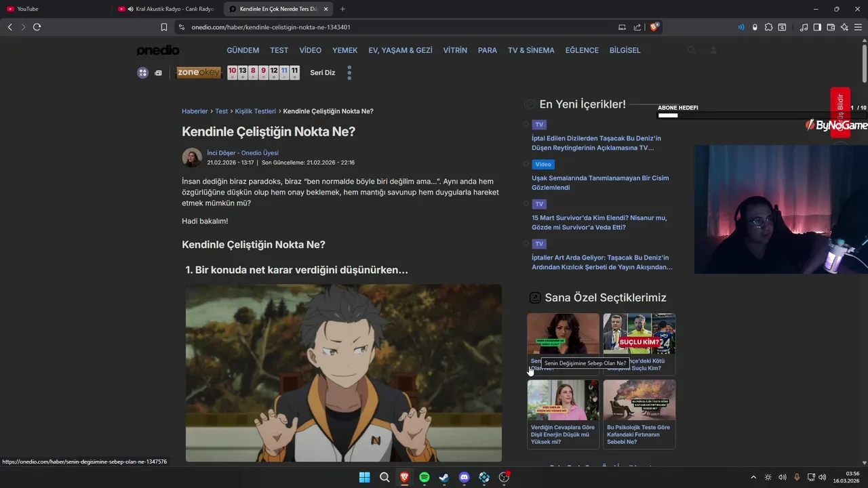Reload the current page

[37, 27]
